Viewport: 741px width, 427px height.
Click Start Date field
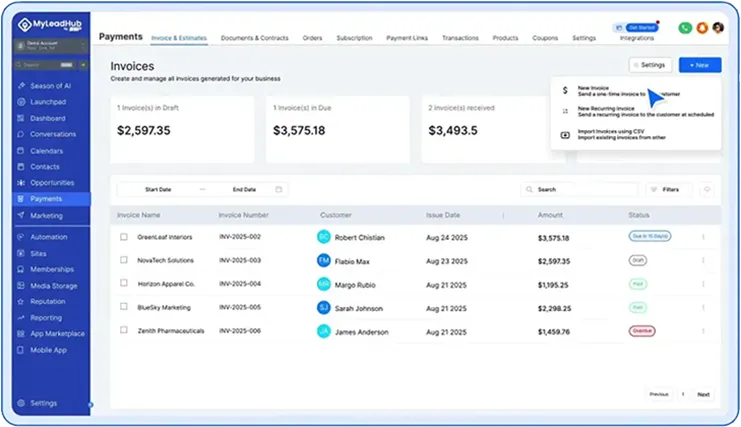(x=158, y=189)
